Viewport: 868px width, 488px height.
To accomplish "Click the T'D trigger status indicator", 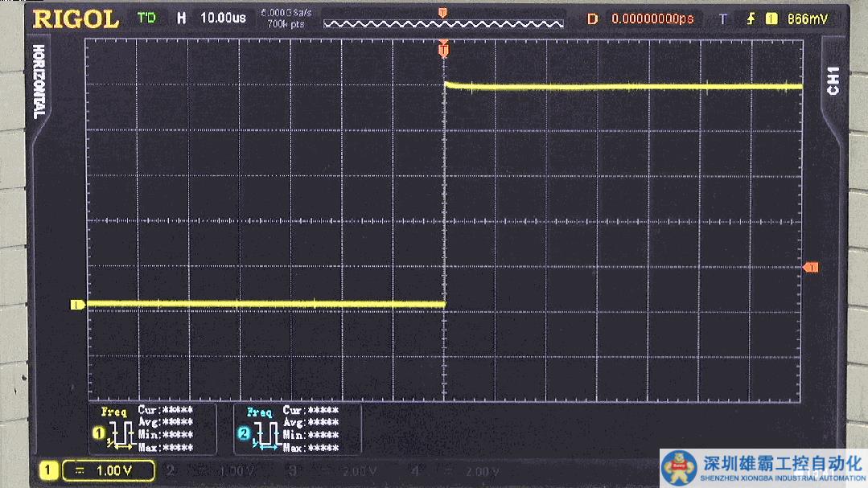I will tap(147, 18).
